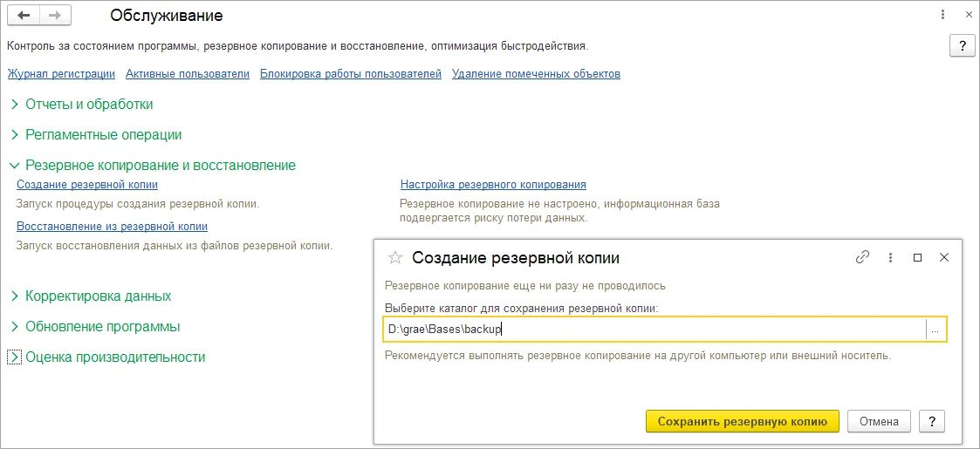Image resolution: width=980 pixels, height=449 pixels.
Task: Click the 'Контроль за состоянием программы' description
Action: (298, 46)
